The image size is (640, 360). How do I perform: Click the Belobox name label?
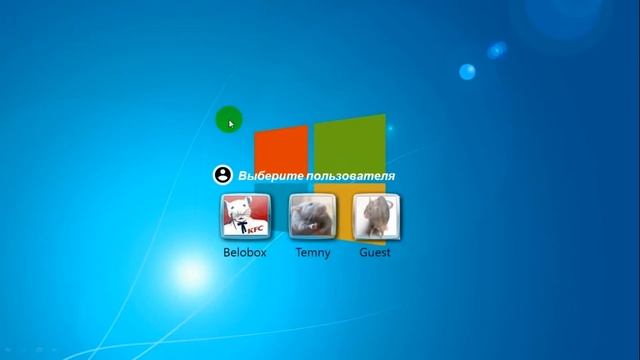click(245, 252)
